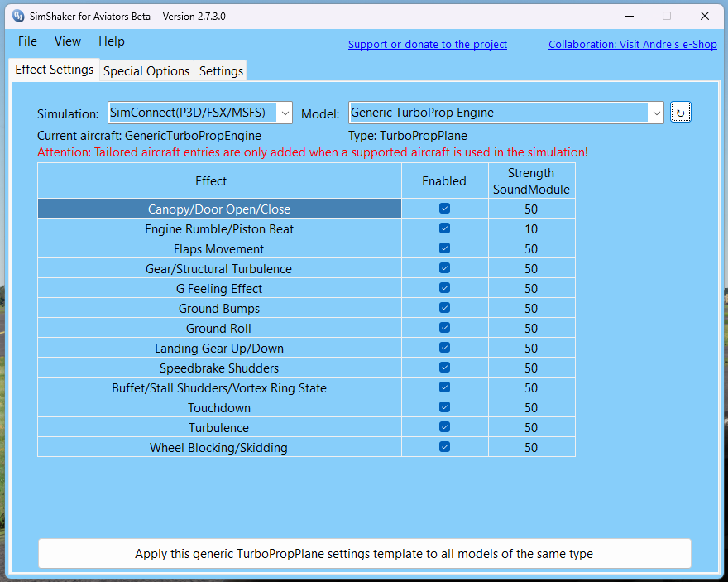Toggle Canopy/Door Open/Close enabled checkbox
Viewport: 728px width, 582px height.
coord(444,209)
